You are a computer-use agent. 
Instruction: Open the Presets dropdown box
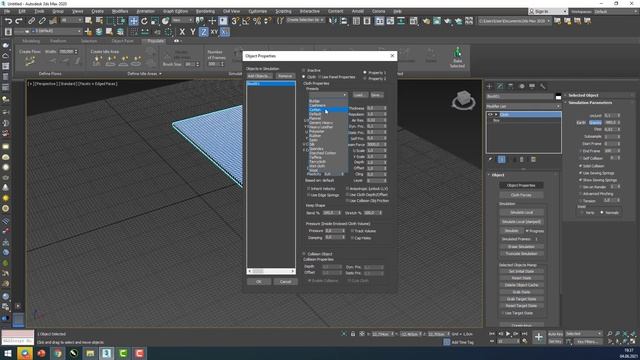click(328, 95)
